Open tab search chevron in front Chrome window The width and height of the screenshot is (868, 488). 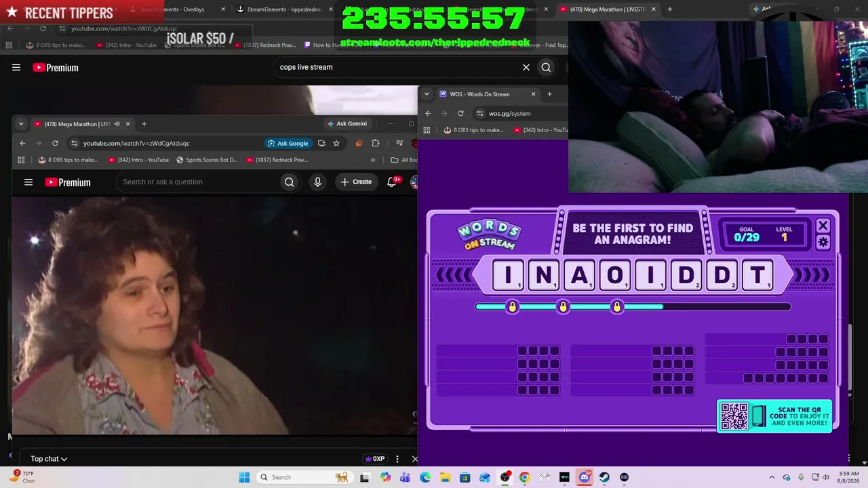click(21, 124)
